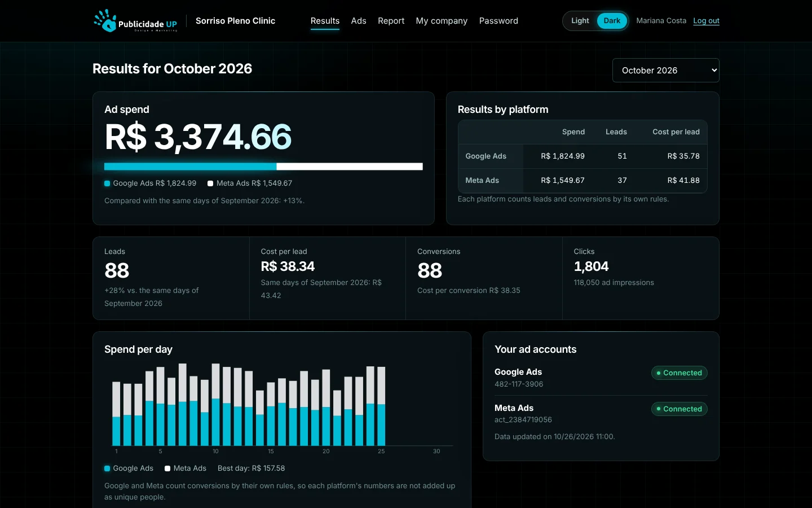812x508 pixels.
Task: Click the R$ 3,374.66 ad spend total
Action: pyautogui.click(x=198, y=137)
